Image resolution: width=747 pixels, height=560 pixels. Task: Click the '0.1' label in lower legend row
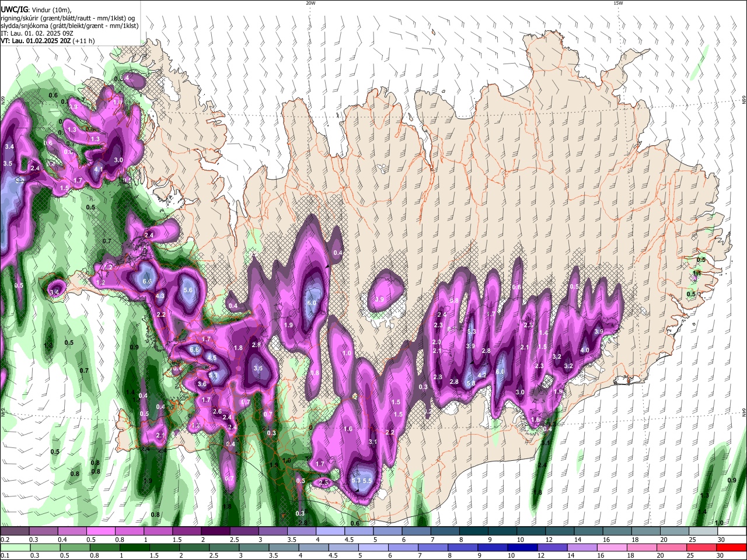4,555
